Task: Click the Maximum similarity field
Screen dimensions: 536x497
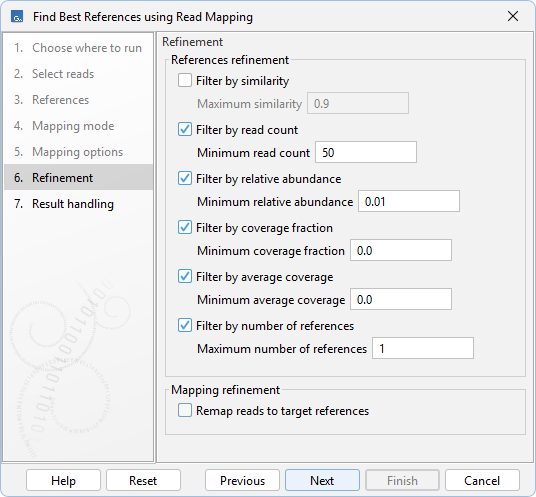Action: (358, 103)
